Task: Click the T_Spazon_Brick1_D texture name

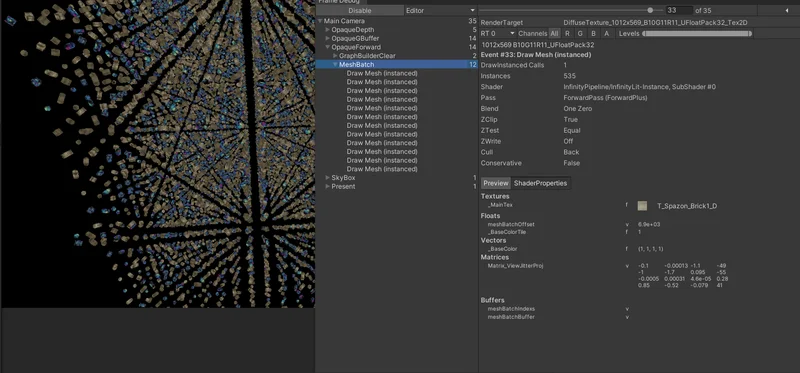Action: (x=687, y=206)
